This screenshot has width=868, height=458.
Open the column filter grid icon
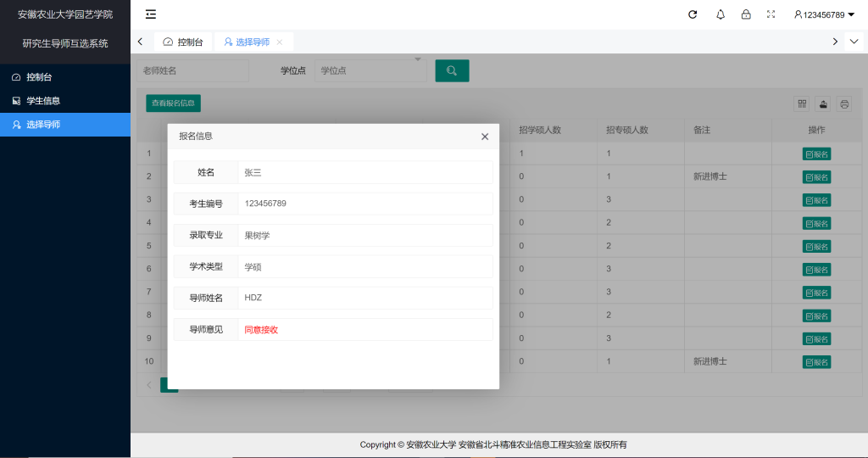pos(801,103)
